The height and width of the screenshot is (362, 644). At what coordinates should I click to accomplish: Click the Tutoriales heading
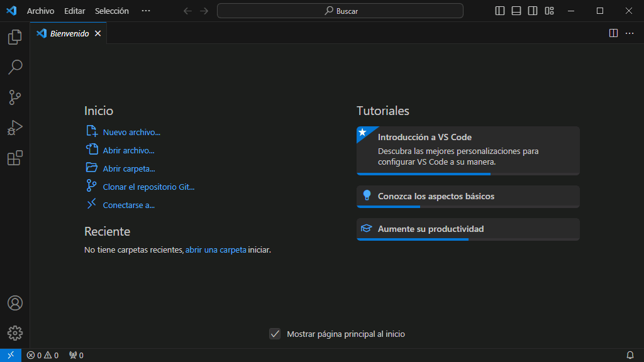[x=383, y=111]
